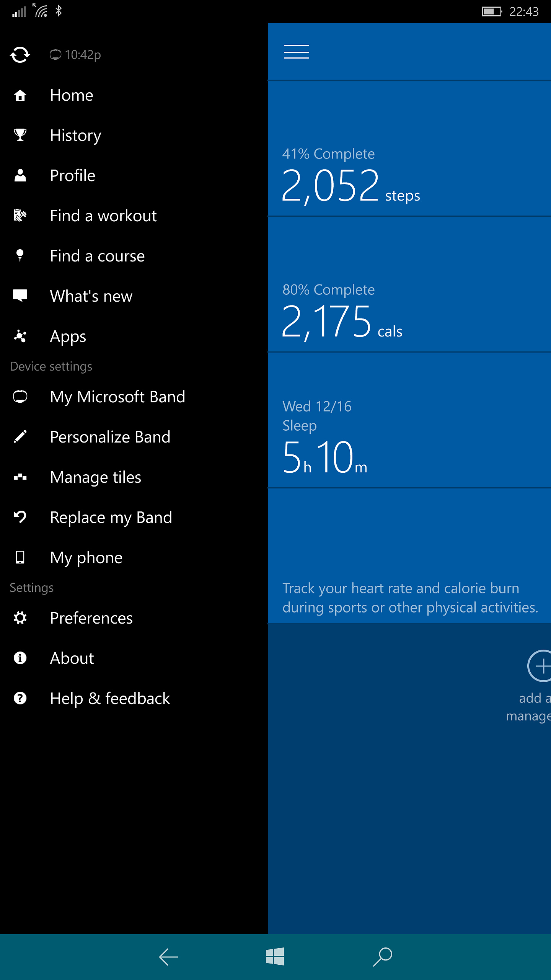The height and width of the screenshot is (980, 551).
Task: Open the Sleep 5h 10m tile
Action: [409, 420]
